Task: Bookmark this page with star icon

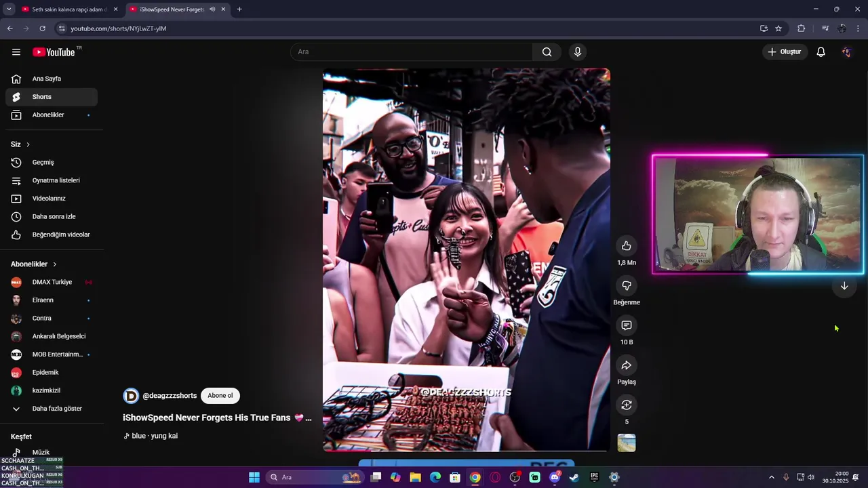Action: tap(778, 28)
